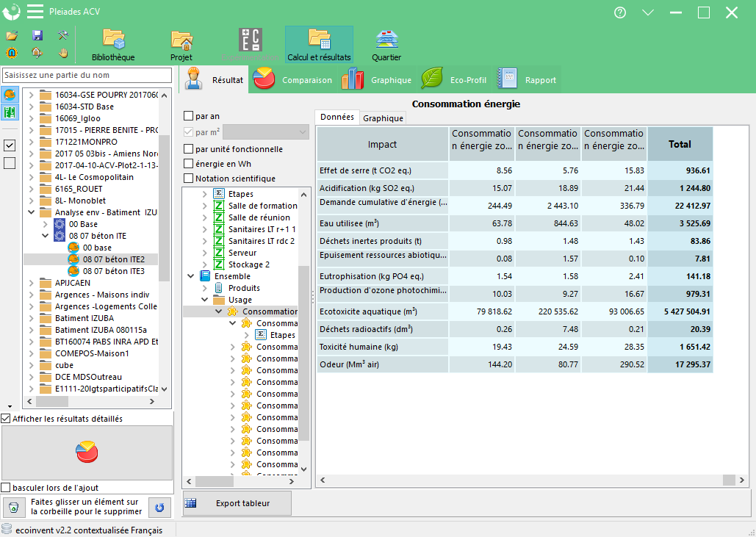
Task: Open the Quartier module
Action: click(386, 45)
